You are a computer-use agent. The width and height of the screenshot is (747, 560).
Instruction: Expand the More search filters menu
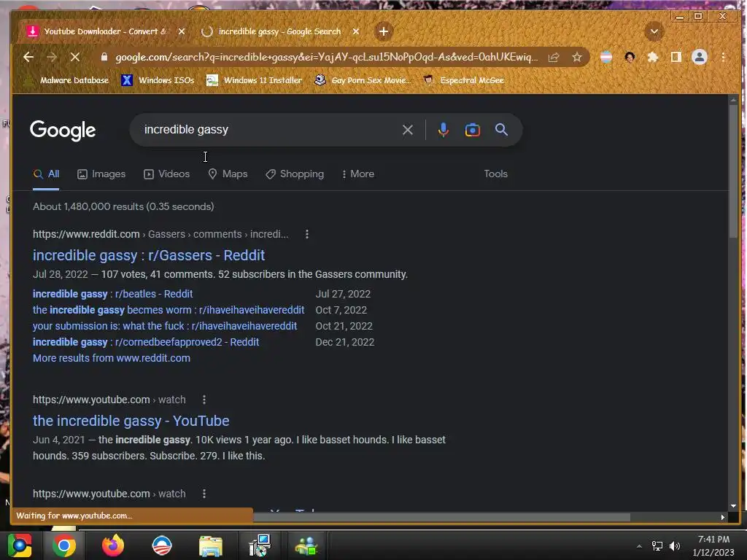pyautogui.click(x=358, y=174)
